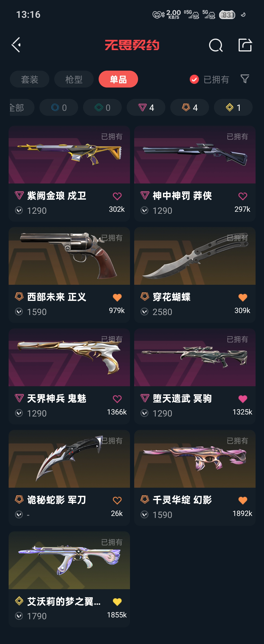
Task: Tap heart icon on 艾沃莉的梦之翼 skin
Action: (x=117, y=602)
